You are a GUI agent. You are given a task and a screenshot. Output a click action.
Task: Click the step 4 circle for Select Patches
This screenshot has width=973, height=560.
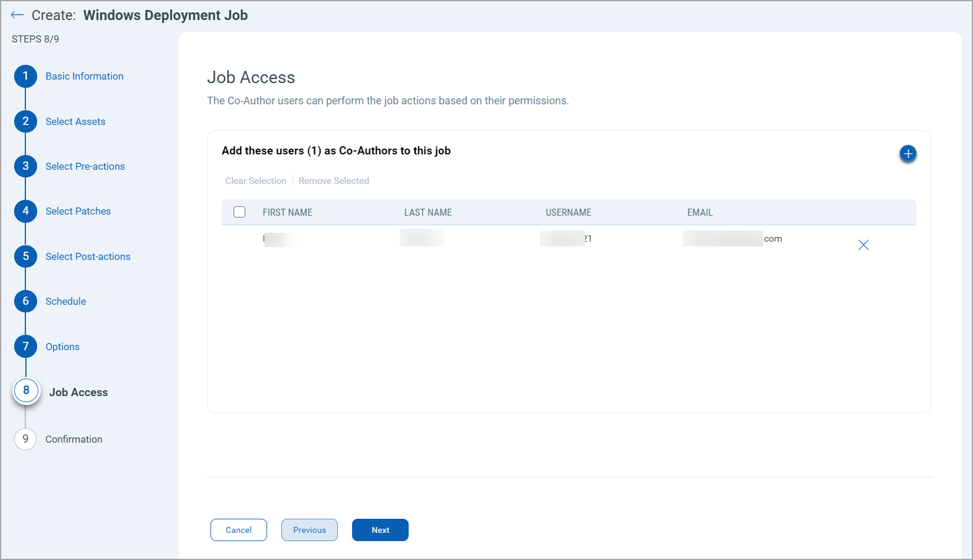[x=25, y=211]
